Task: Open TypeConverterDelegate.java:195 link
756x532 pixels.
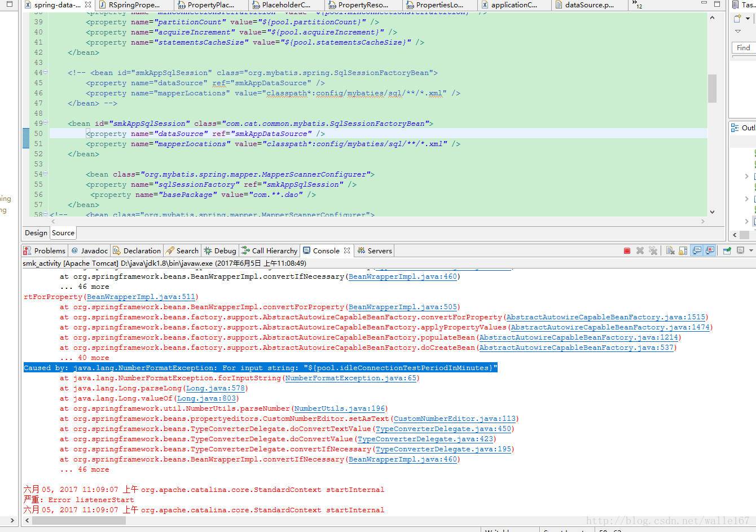Action: point(443,449)
